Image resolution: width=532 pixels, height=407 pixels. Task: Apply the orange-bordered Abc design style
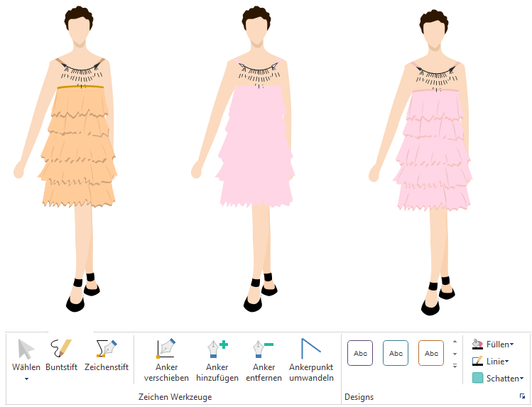click(x=431, y=353)
